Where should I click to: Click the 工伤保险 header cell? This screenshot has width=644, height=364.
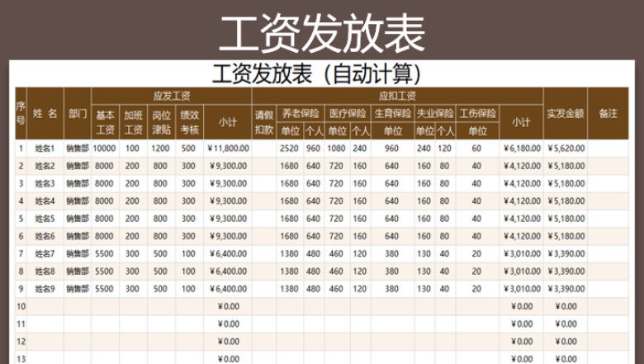478,114
